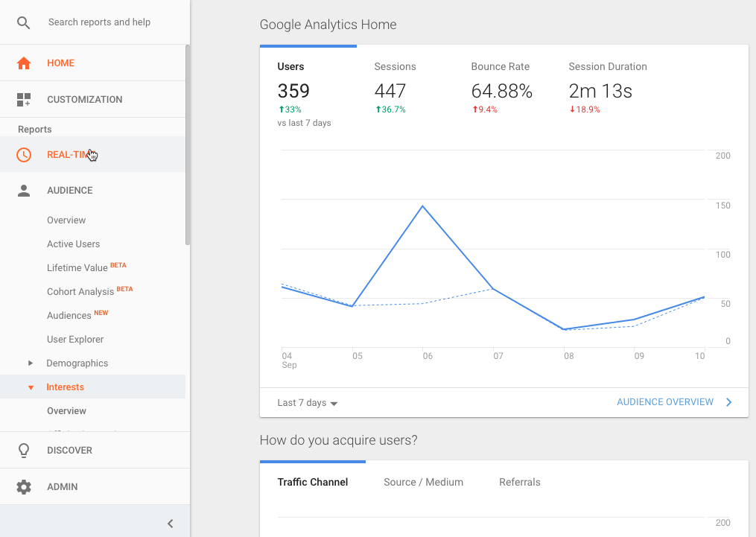Click the 9.4% bounce rate change
Image resolution: width=756 pixels, height=537 pixels.
click(x=485, y=109)
